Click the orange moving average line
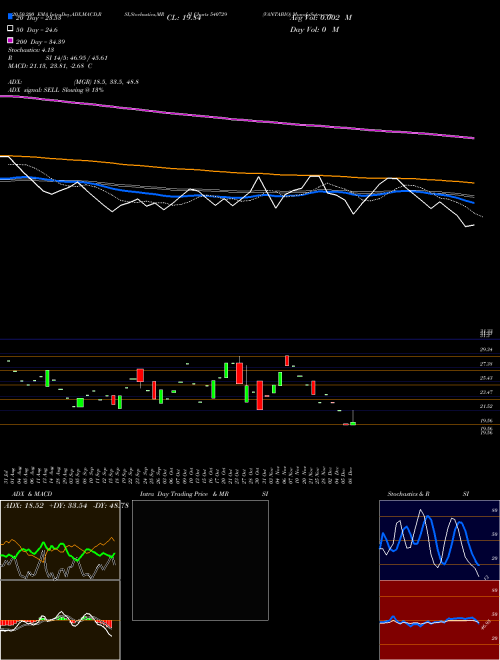This screenshot has height=660, width=500. pyautogui.click(x=237, y=172)
